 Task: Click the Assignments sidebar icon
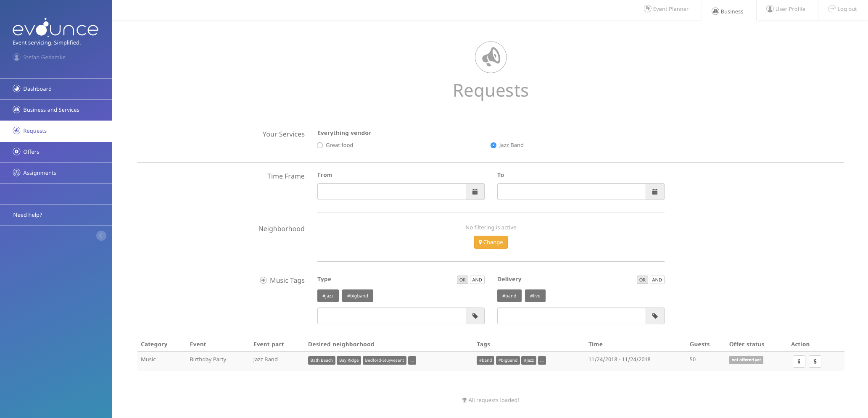(x=16, y=173)
